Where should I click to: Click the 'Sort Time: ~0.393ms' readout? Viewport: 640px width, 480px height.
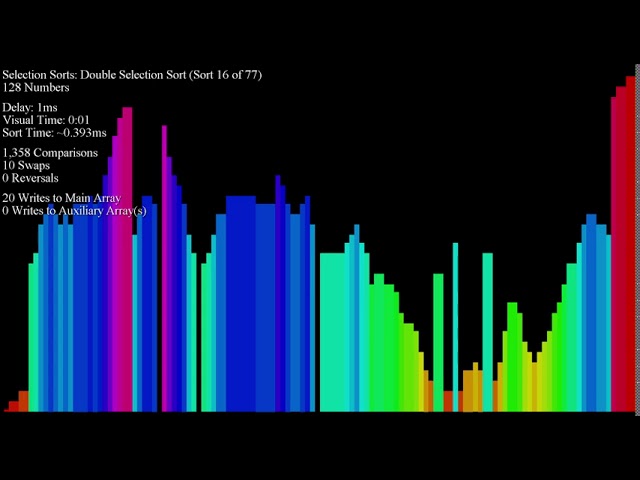[54, 133]
